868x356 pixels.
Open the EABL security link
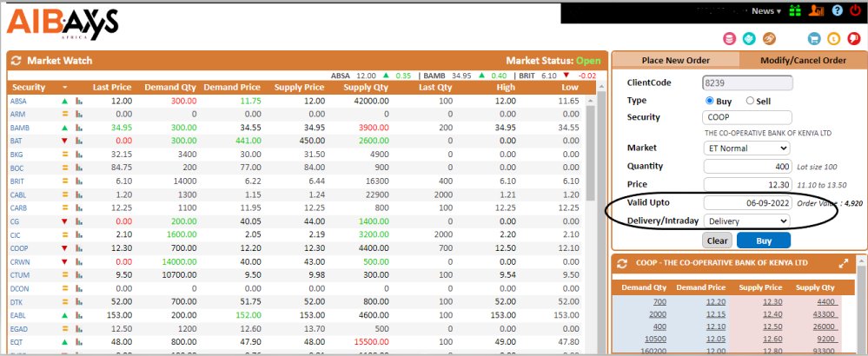point(18,315)
